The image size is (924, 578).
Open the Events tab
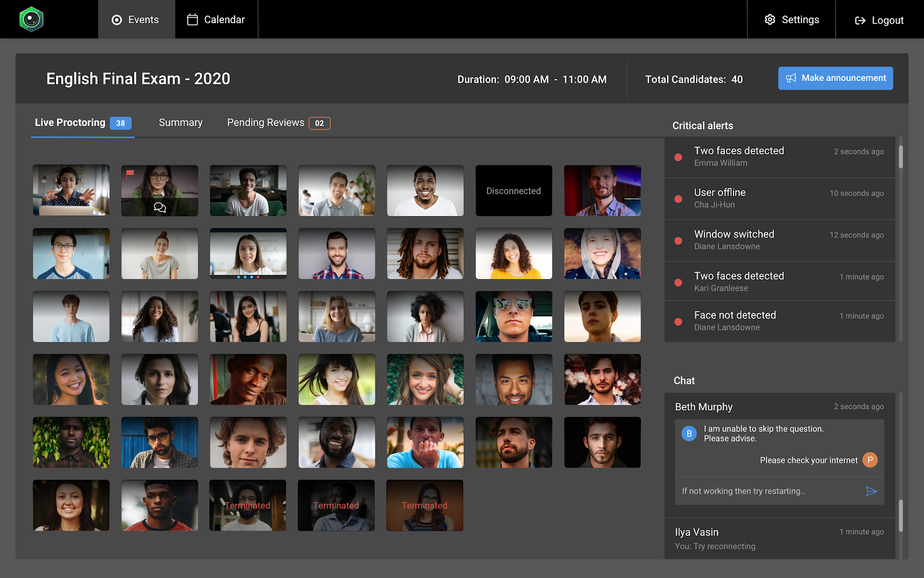point(136,20)
